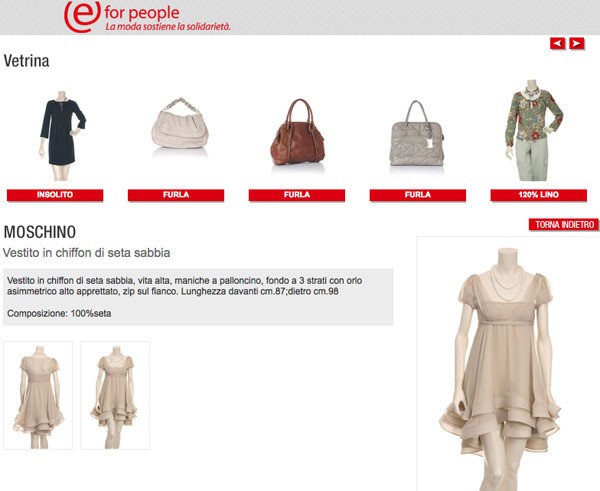
Task: Click the FURLA label under gray bag
Action: pyautogui.click(x=417, y=195)
